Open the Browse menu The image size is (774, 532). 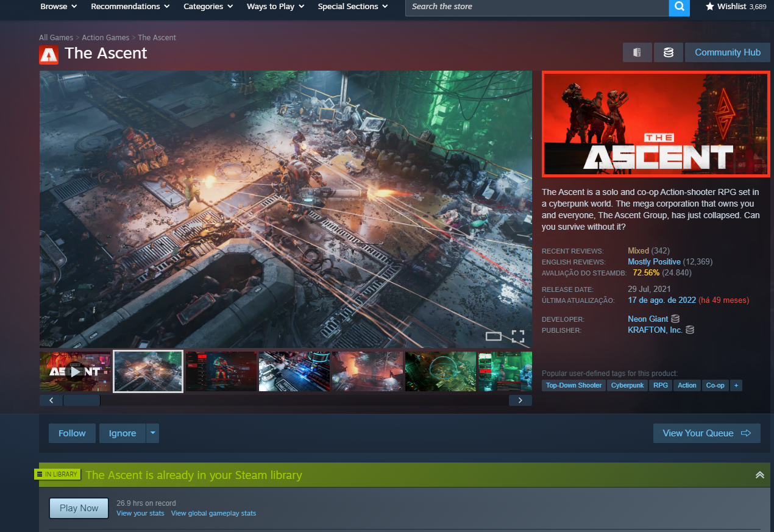tap(59, 6)
